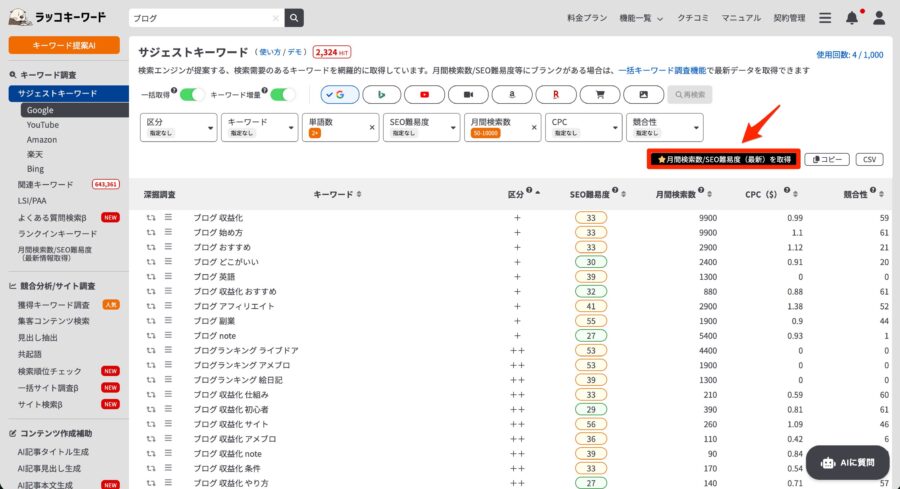The width and height of the screenshot is (900, 489).
Task: Open the 使い方 link
Action: 270,52
